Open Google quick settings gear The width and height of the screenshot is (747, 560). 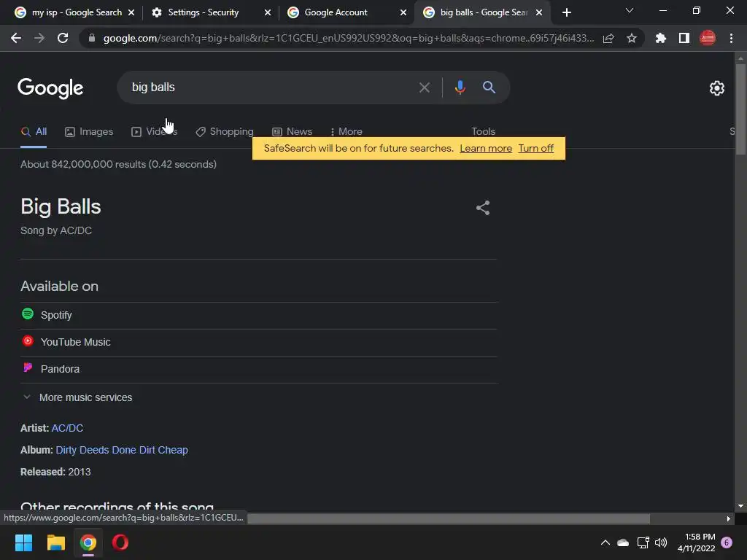(x=717, y=88)
